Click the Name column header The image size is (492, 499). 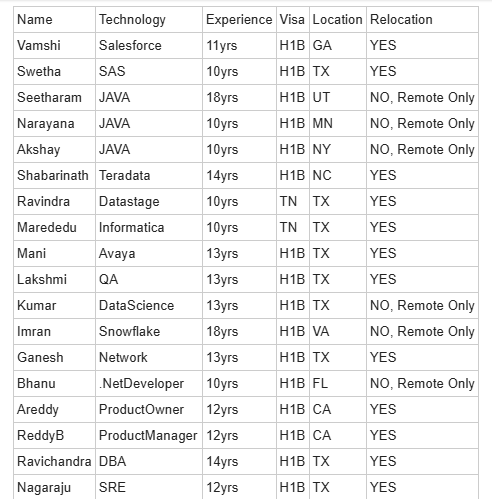point(54,20)
